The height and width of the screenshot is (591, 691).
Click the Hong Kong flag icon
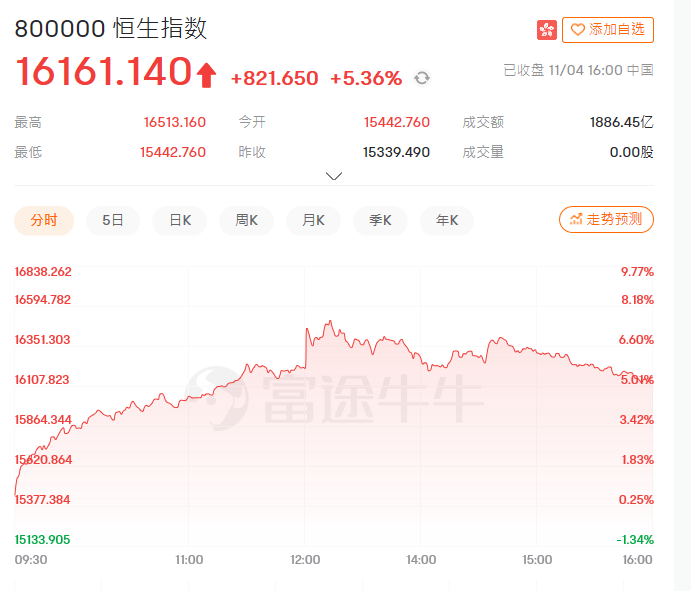(x=547, y=30)
